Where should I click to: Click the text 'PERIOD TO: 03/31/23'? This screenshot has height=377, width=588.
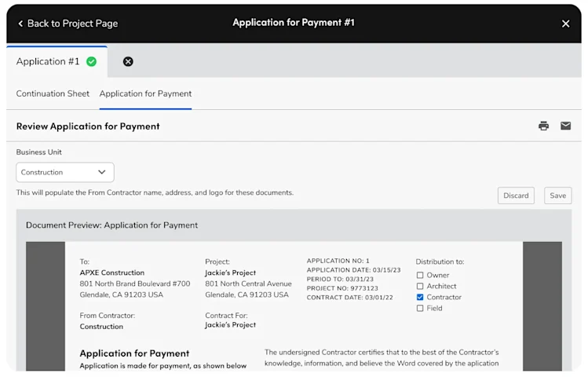[340, 279]
